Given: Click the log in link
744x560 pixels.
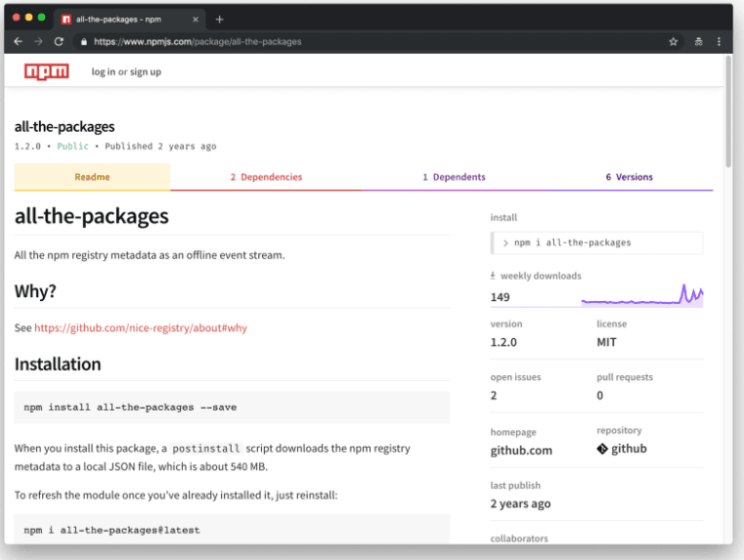Looking at the screenshot, I should coord(103,71).
